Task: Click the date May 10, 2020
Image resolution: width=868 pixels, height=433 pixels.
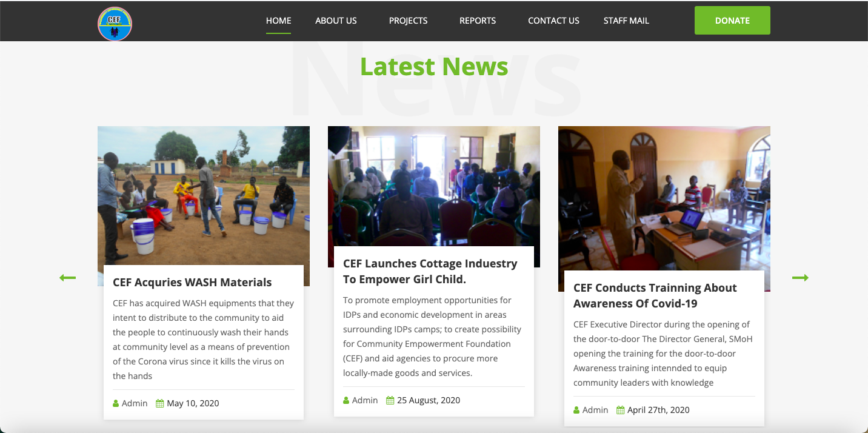Action: coord(193,403)
